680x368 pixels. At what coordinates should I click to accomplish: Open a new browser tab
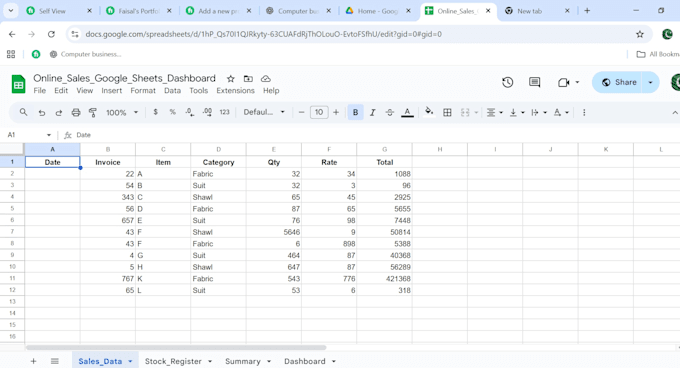click(587, 11)
